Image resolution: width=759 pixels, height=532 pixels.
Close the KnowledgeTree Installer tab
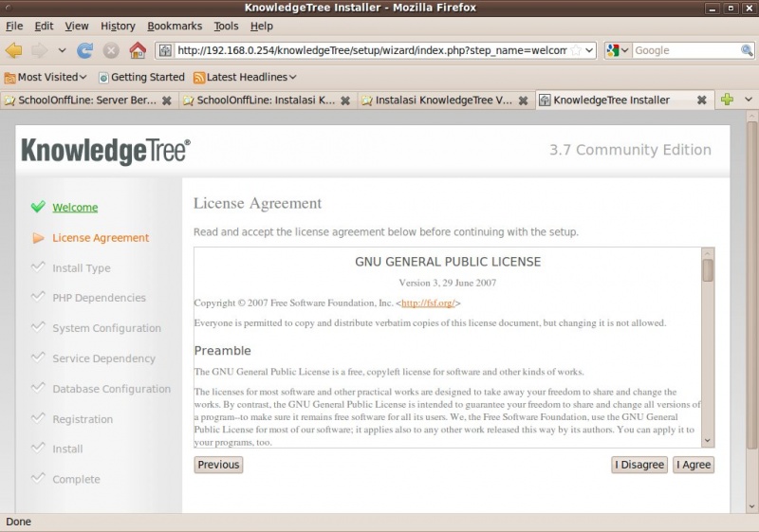(702, 100)
